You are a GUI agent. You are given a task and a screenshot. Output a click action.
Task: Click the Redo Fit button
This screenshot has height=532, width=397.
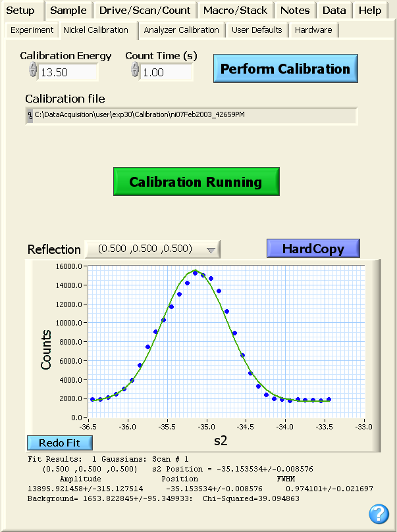coord(60,443)
